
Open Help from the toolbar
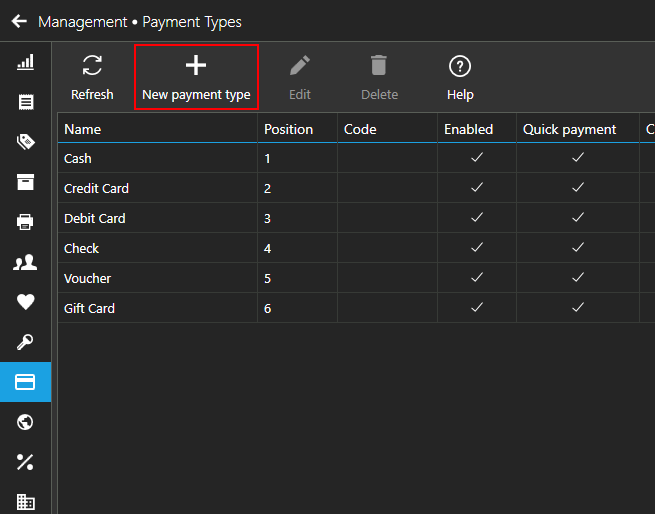point(460,77)
